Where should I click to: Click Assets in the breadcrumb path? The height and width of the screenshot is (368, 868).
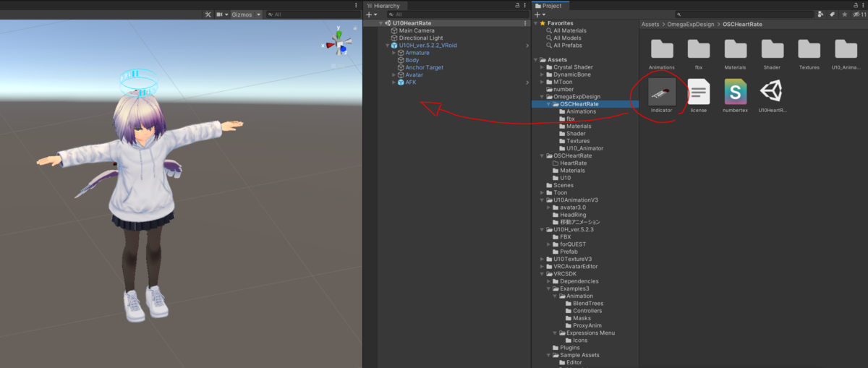tap(650, 24)
